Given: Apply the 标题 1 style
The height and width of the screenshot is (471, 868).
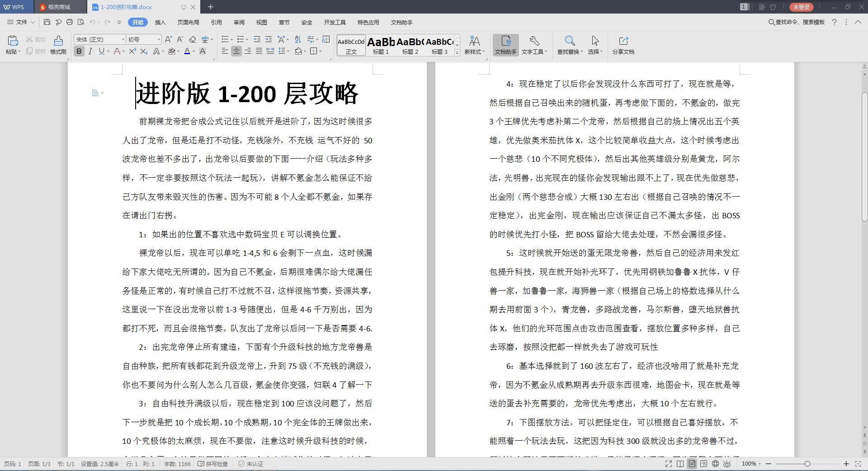Looking at the screenshot, I should tap(381, 46).
